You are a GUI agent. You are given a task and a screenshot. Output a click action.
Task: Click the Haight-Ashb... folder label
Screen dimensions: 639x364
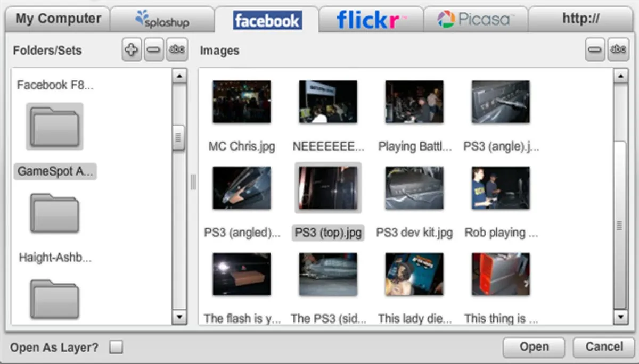[55, 258]
